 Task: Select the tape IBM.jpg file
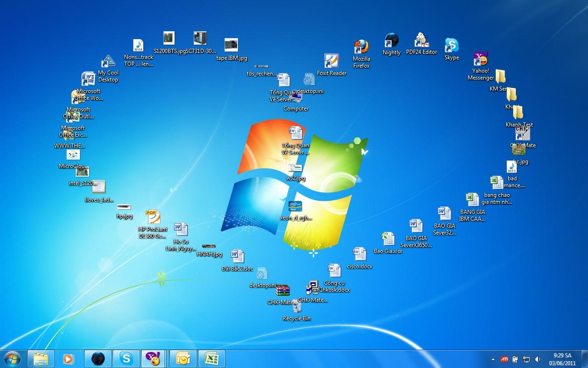coord(231,45)
